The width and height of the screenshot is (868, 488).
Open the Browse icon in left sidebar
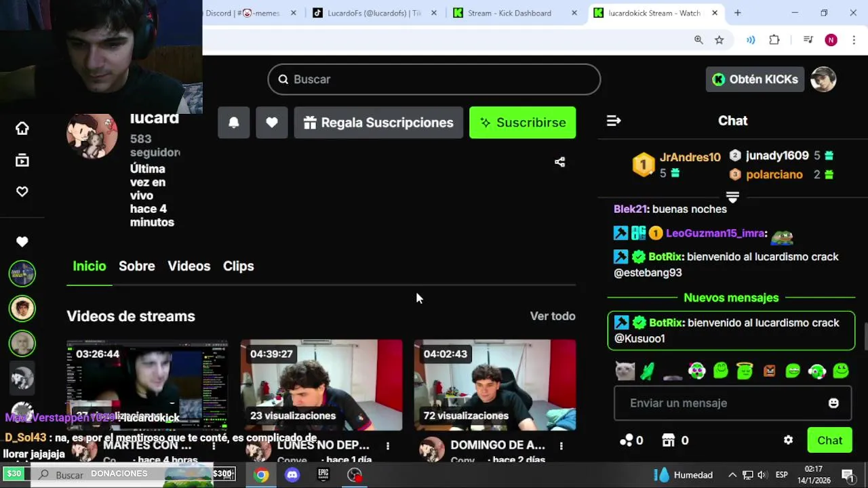[22, 160]
